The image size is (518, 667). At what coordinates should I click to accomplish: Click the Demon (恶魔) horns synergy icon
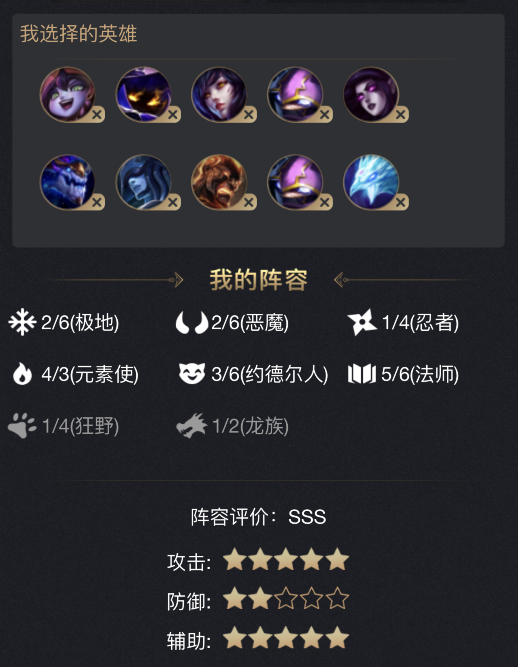tap(192, 323)
